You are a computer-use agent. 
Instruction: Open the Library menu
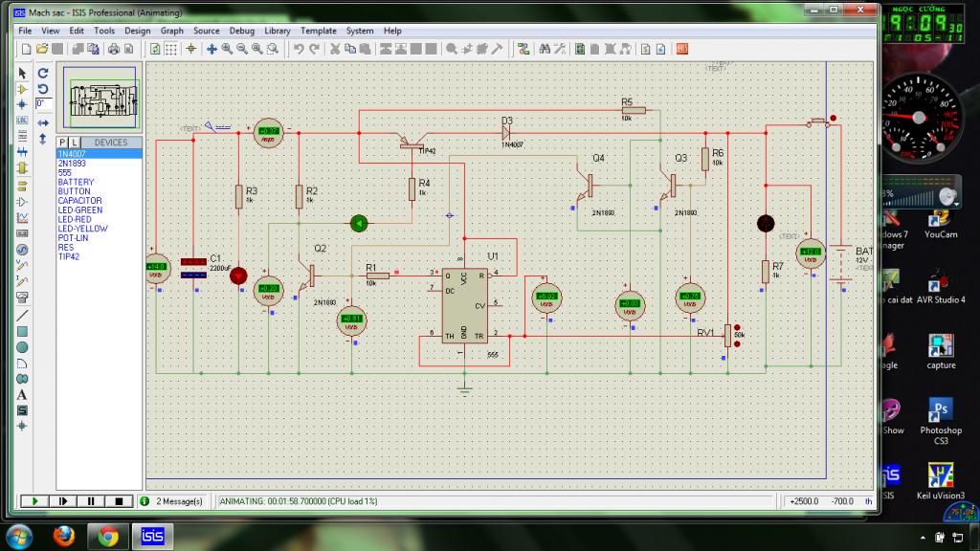click(277, 31)
